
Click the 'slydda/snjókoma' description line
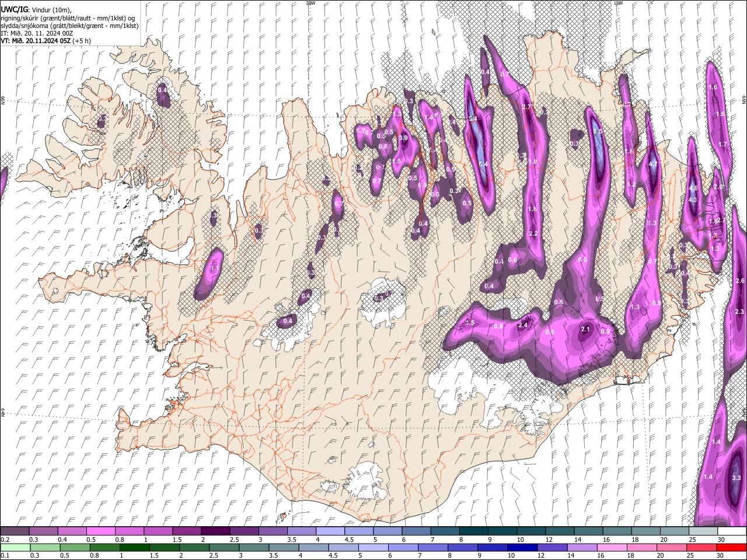[69, 26]
